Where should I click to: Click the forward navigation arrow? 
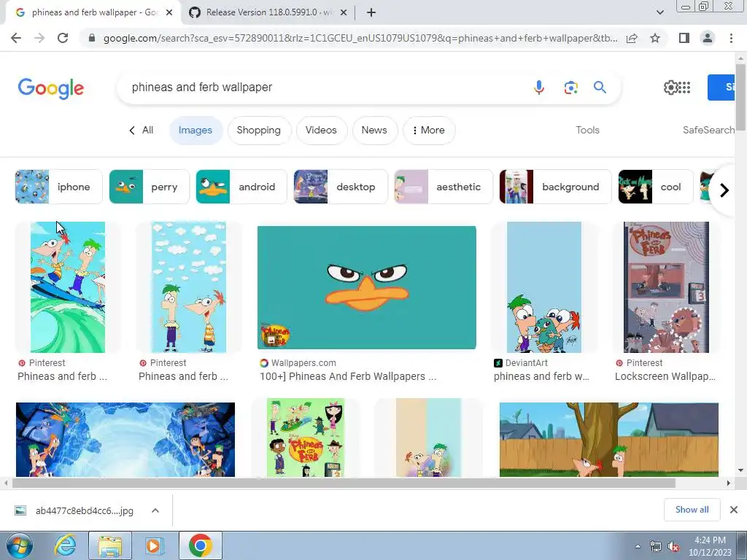(x=39, y=38)
